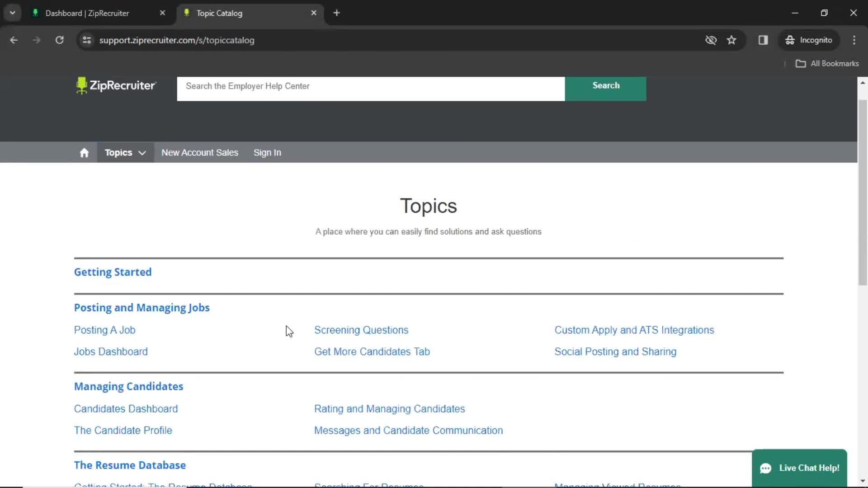Toggle incognito visibility setting
868x488 pixels.
pos(710,40)
